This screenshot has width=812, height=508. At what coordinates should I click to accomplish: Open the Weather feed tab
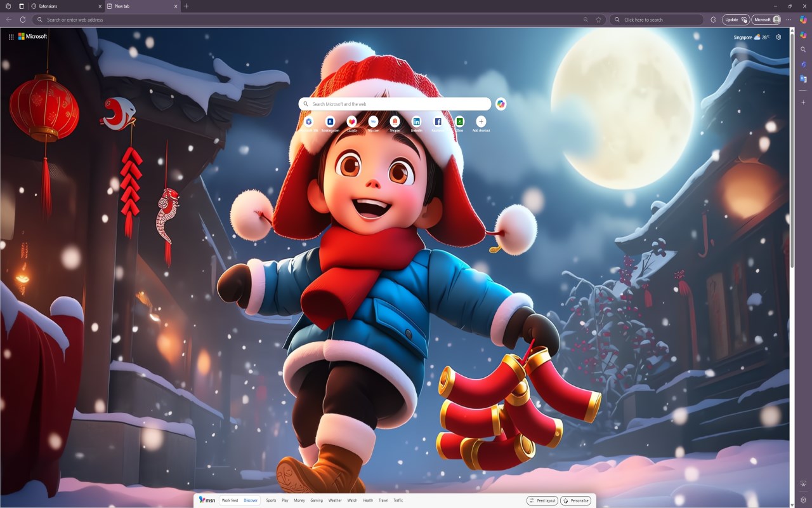(335, 500)
